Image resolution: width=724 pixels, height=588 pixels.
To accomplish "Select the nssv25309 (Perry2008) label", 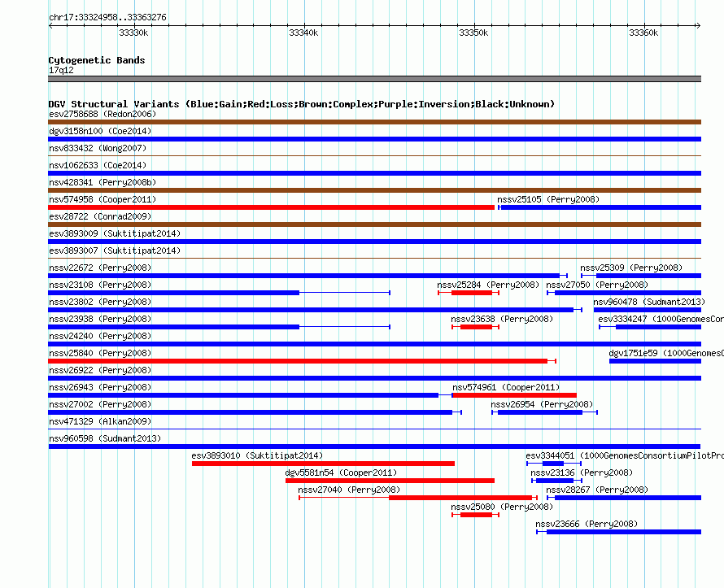I will 631,268.
